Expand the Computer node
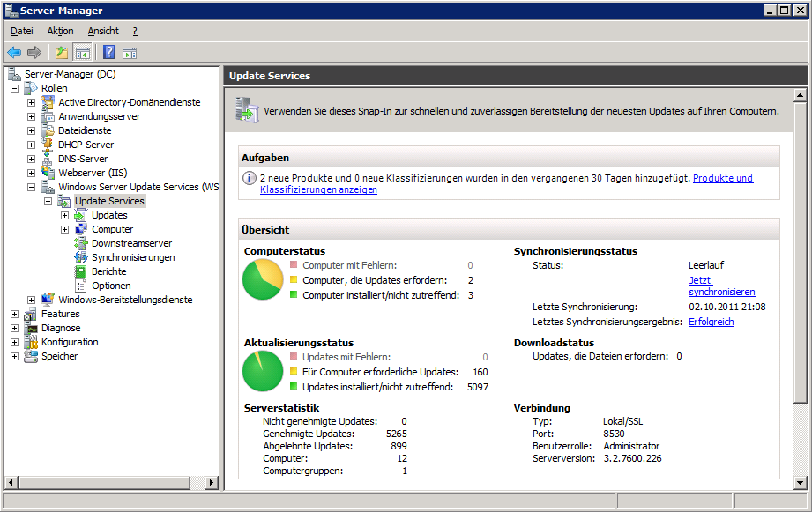The image size is (812, 512). [64, 229]
